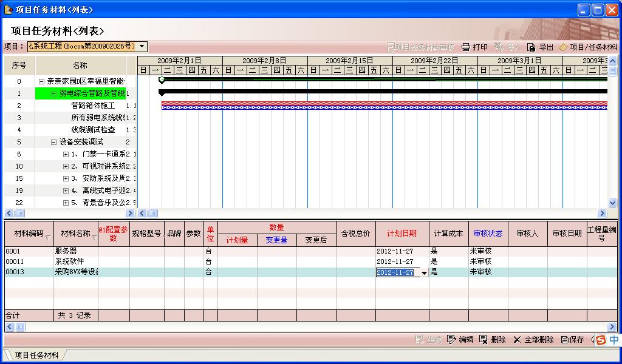The image size is (622, 364).
Task: Collapse the 弱电综合管路及管线 tree node
Action: [x=53, y=93]
